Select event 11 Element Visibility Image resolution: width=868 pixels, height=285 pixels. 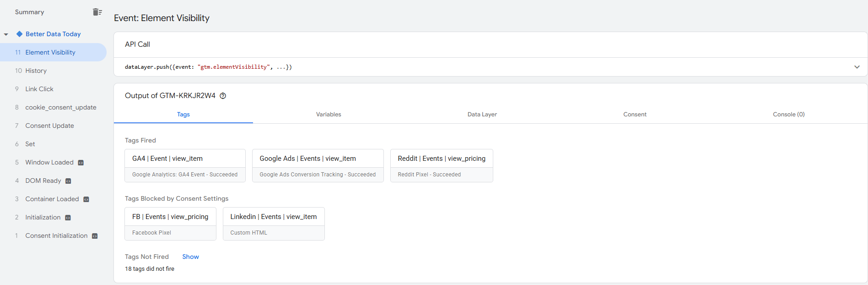(x=53, y=52)
